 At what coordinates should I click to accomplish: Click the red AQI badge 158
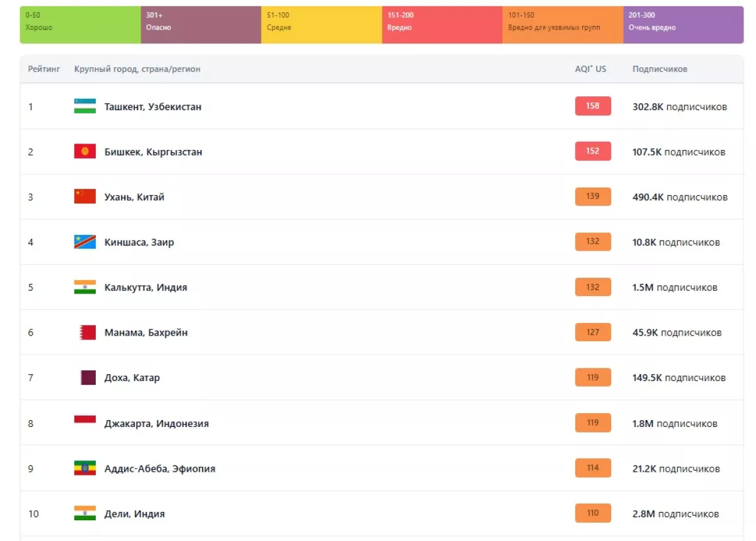tap(593, 106)
